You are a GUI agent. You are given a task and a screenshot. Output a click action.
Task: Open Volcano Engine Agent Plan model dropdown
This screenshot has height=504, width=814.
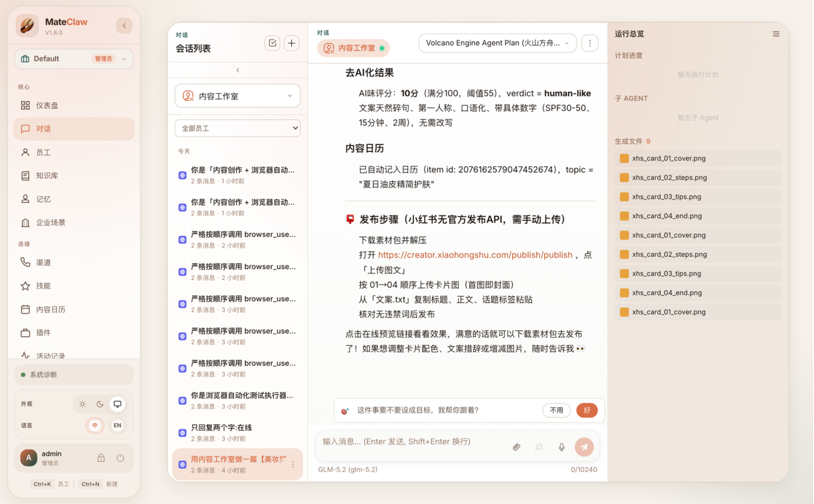tap(497, 43)
